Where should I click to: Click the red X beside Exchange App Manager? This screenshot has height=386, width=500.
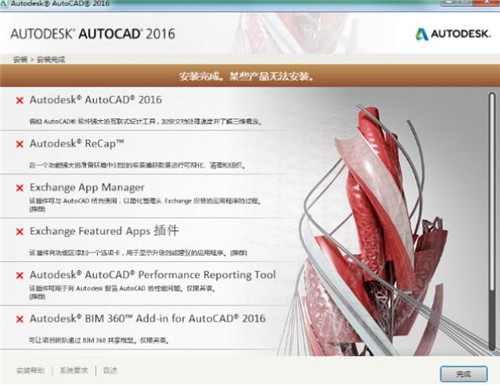tap(20, 188)
